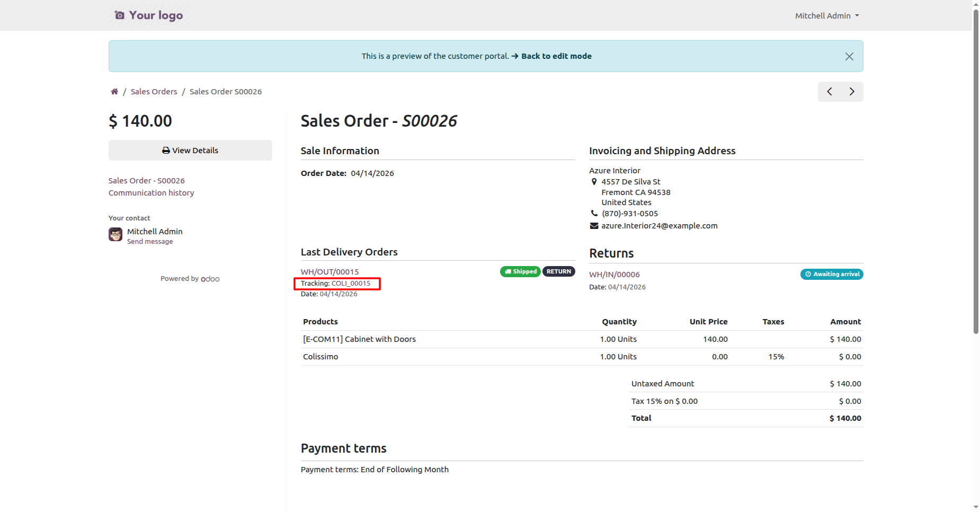Go to previous sales order arrow
This screenshot has width=980, height=512.
(x=830, y=92)
